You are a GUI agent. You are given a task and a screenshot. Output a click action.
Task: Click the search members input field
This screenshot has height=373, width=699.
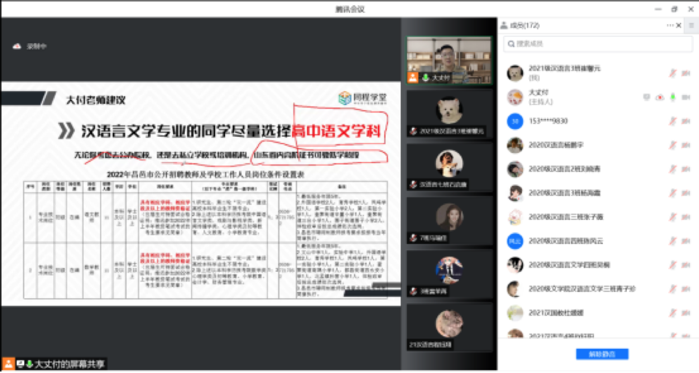598,44
